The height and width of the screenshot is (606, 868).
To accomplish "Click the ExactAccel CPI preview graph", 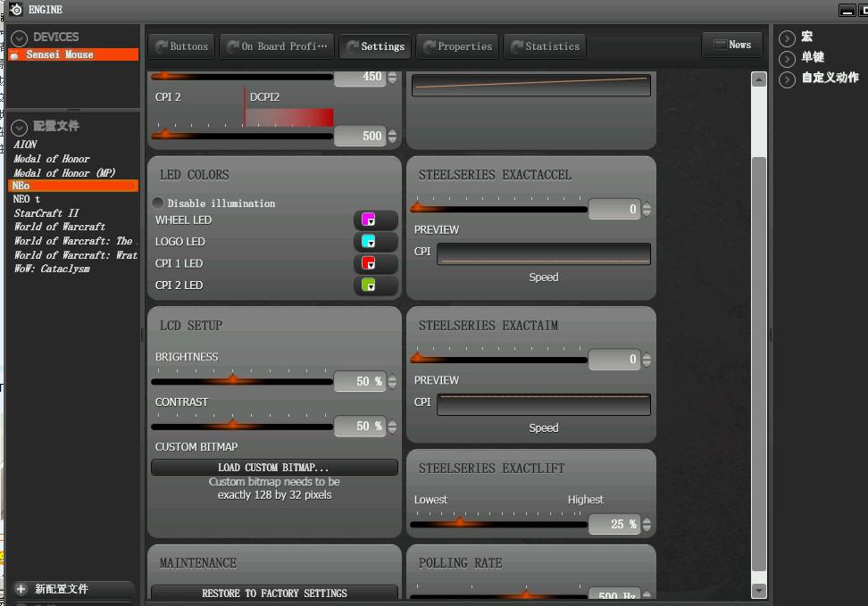I will click(544, 254).
